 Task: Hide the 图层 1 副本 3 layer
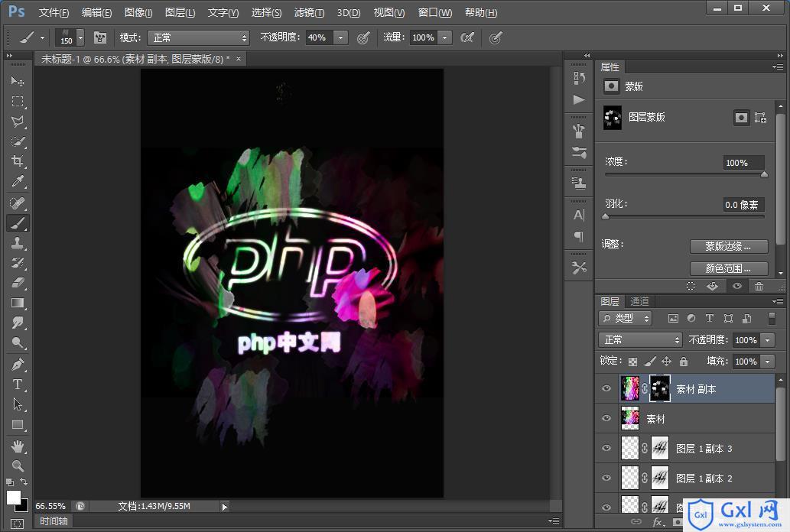606,448
